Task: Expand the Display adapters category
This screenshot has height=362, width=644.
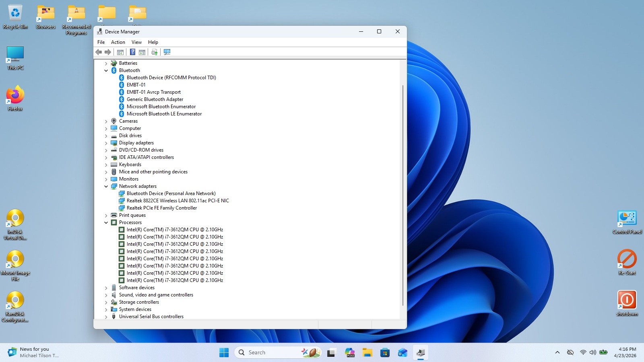Action: tap(106, 143)
